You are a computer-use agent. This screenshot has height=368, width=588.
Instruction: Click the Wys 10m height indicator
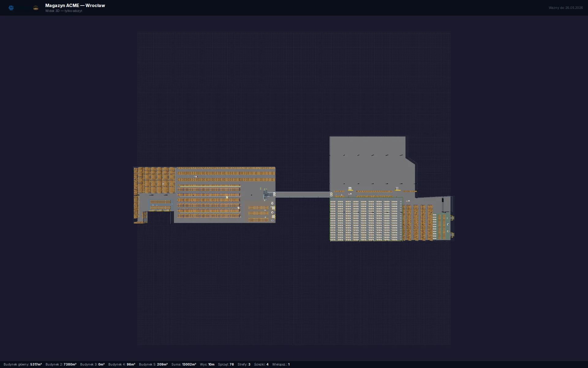(207, 364)
